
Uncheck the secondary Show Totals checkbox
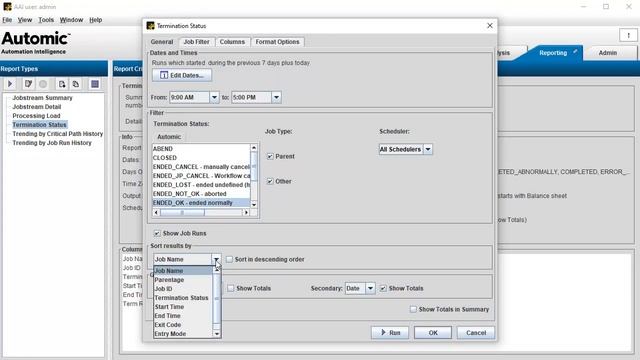coord(383,288)
